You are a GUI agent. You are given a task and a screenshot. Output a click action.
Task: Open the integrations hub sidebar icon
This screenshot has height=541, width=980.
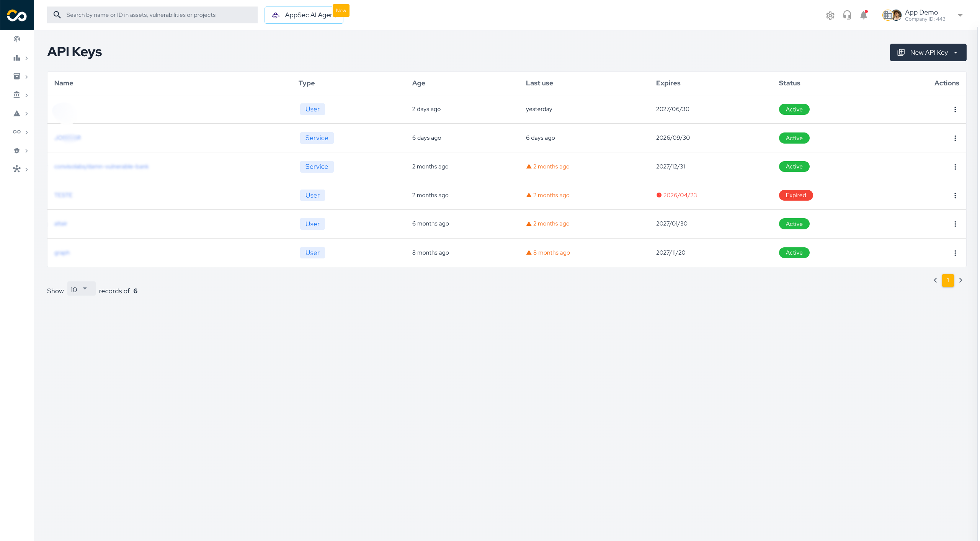pyautogui.click(x=17, y=169)
